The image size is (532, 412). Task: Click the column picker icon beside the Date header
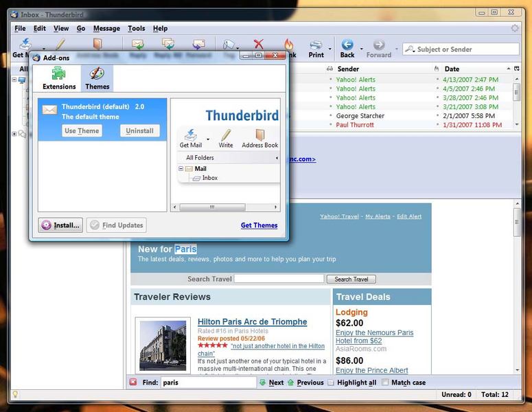[516, 69]
